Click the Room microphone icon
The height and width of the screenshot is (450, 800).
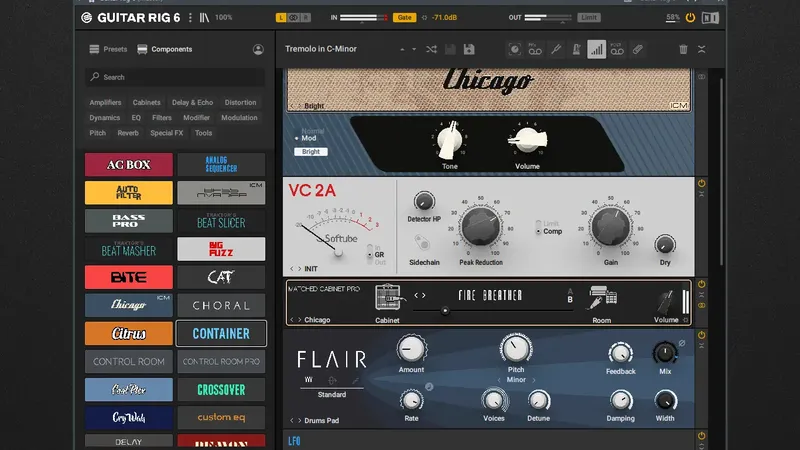pos(603,297)
